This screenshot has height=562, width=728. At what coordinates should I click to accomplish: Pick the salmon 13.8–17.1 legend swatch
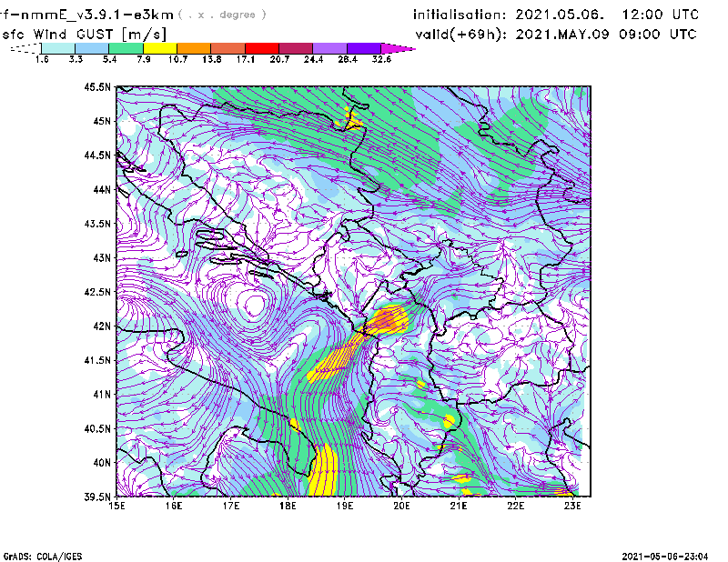[x=228, y=48]
